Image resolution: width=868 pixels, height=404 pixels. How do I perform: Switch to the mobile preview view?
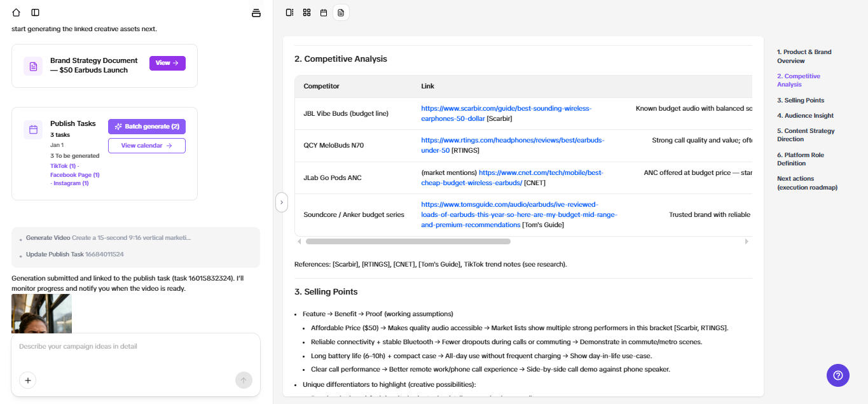(x=290, y=12)
